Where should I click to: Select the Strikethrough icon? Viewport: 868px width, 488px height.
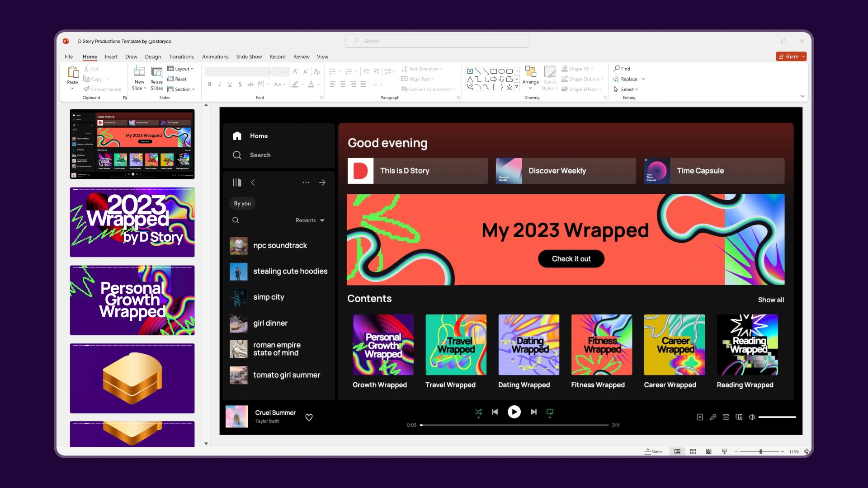(240, 84)
